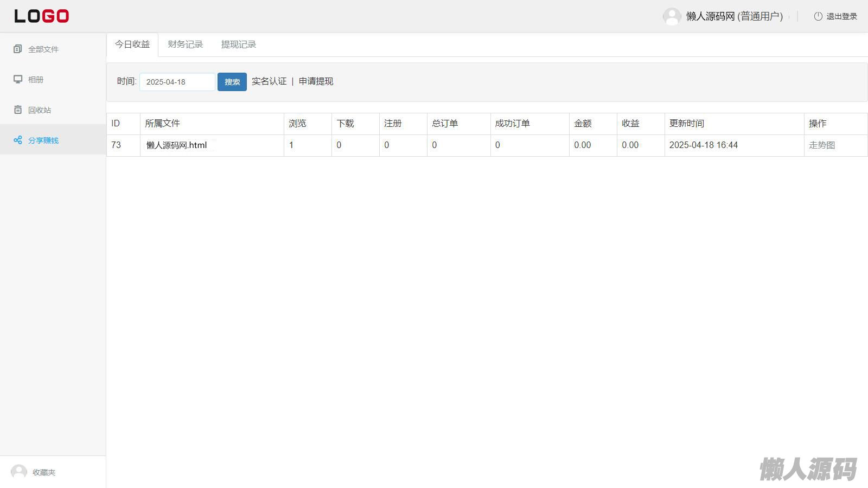Click the power icon beside 退出登录
This screenshot has width=868, height=488.
pos(818,16)
